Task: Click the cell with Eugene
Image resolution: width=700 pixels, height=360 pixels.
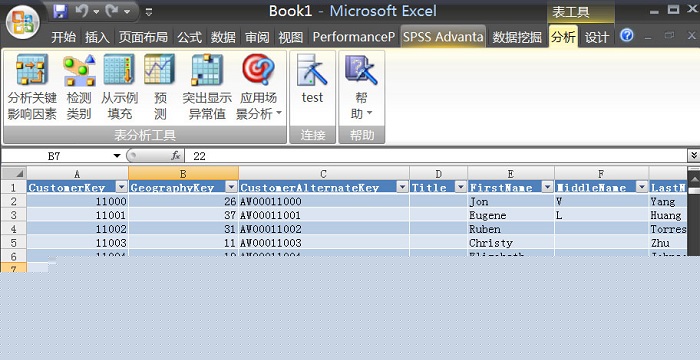Action: coord(511,215)
